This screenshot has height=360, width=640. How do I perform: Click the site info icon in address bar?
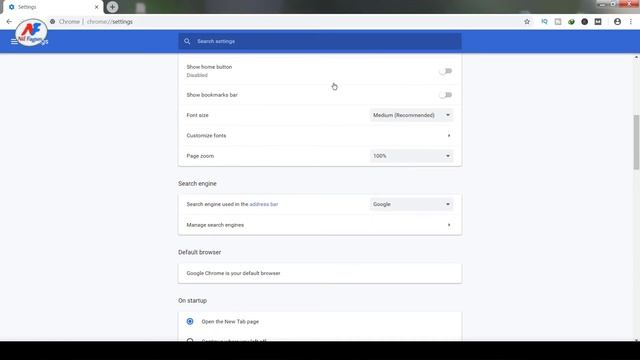point(52,22)
